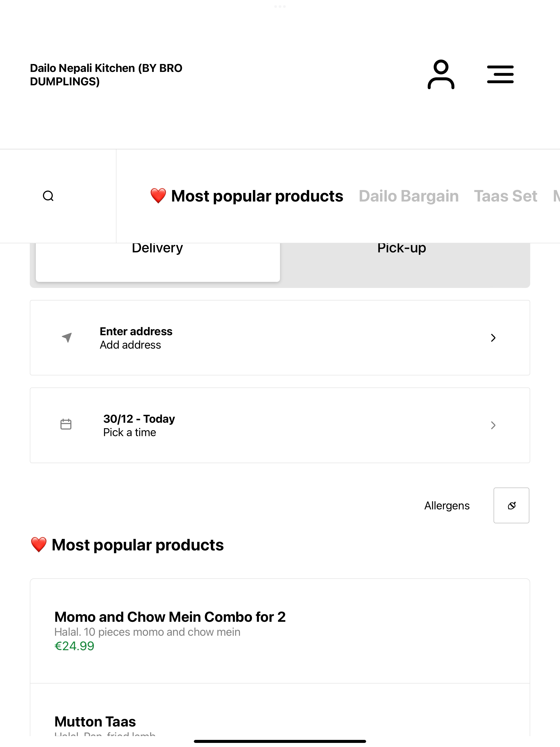Open the hamburger menu icon
This screenshot has width=560, height=747.
(500, 74)
